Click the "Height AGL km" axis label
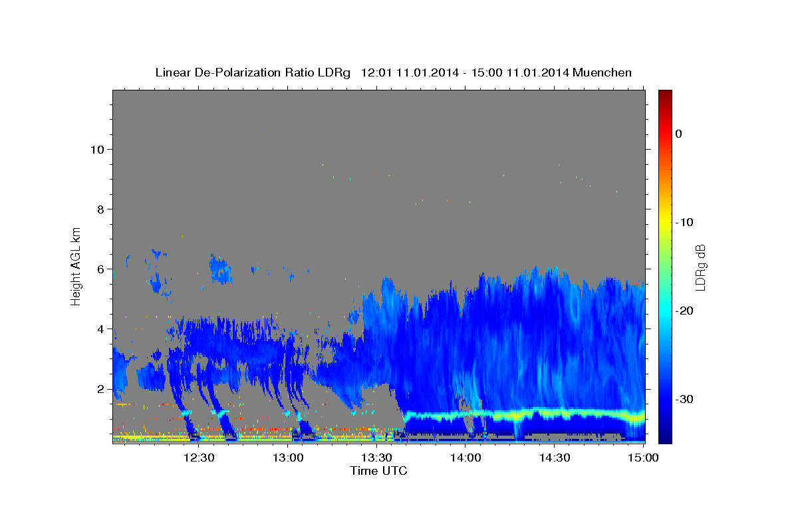This screenshot has height=532, width=798. [76, 266]
